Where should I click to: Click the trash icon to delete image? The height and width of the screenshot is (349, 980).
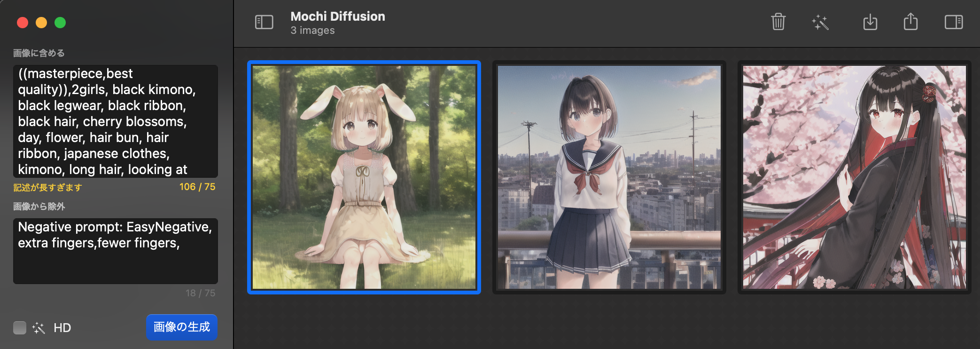[x=778, y=22]
